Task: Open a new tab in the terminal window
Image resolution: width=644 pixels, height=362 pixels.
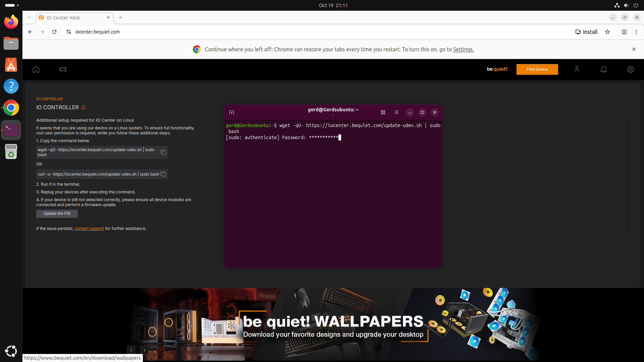Action: (x=231, y=112)
